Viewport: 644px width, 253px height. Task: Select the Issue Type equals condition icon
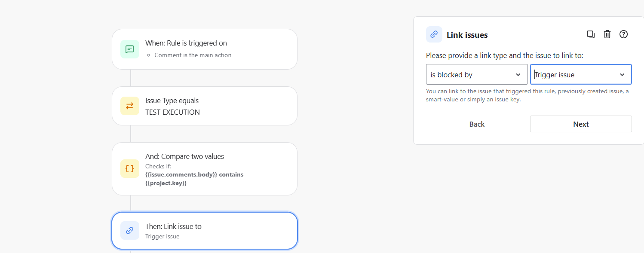(x=129, y=106)
